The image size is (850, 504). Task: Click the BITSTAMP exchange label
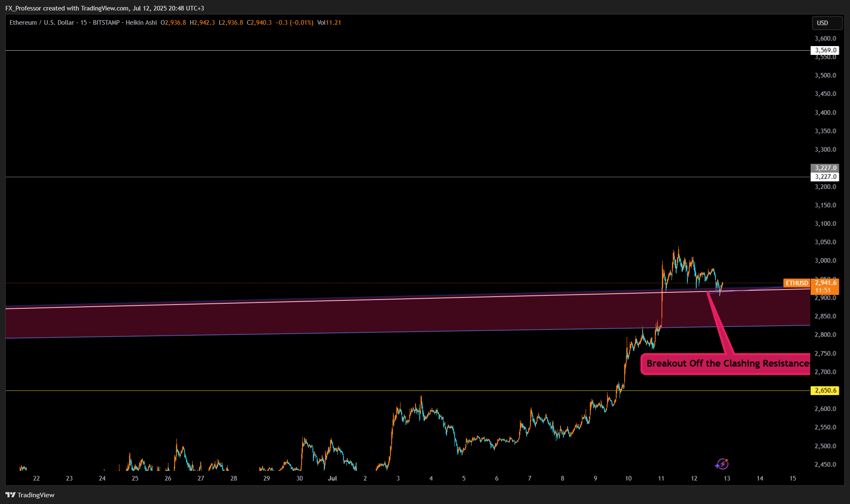pos(106,23)
